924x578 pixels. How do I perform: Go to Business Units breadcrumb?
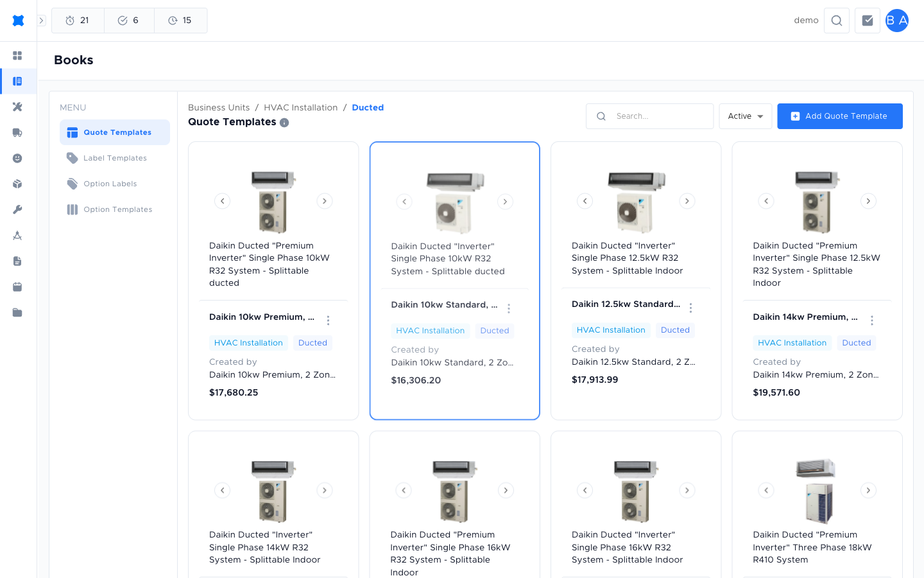[x=219, y=108]
